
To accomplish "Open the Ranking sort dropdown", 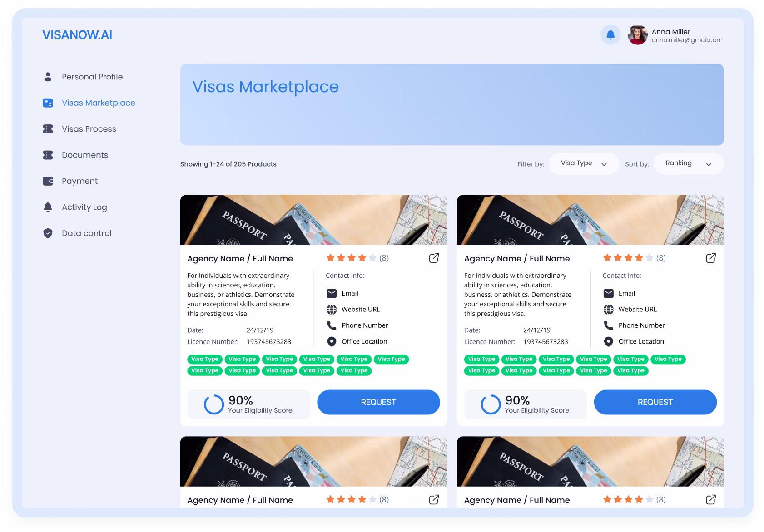I will [689, 163].
